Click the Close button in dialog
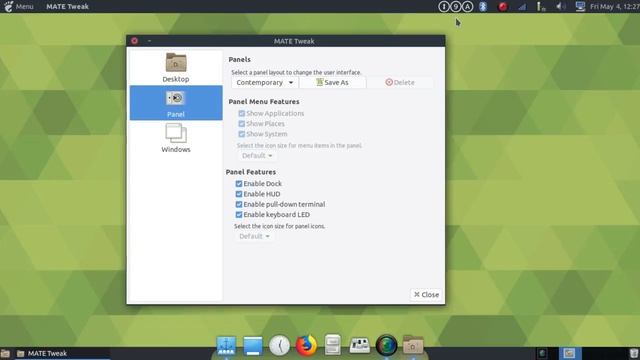640x360 pixels. coord(426,294)
